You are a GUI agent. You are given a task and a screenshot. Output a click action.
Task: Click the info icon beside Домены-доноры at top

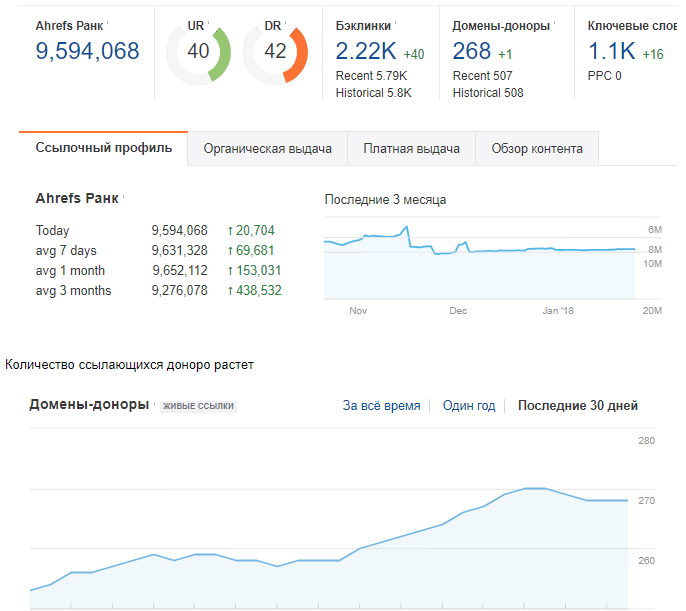[x=554, y=23]
